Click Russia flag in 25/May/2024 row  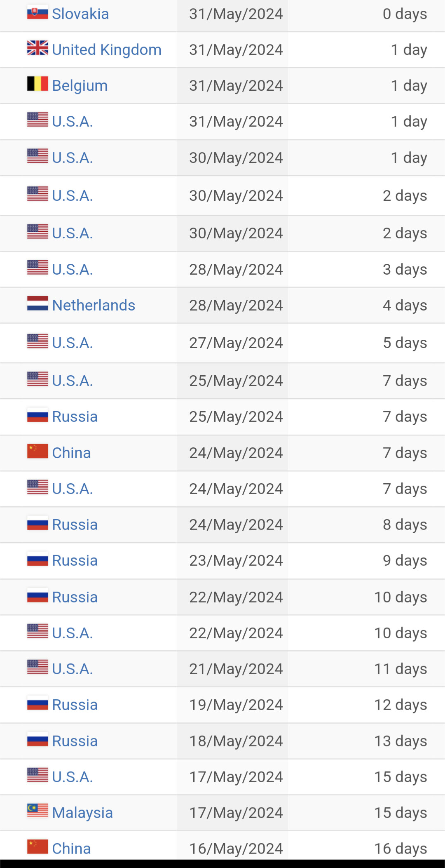tap(37, 415)
